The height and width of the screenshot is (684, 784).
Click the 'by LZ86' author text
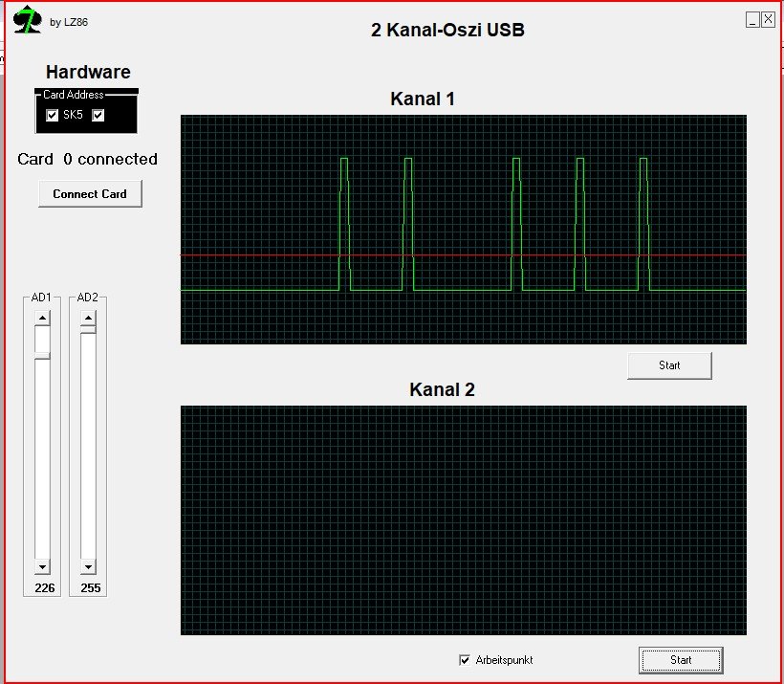click(x=69, y=22)
